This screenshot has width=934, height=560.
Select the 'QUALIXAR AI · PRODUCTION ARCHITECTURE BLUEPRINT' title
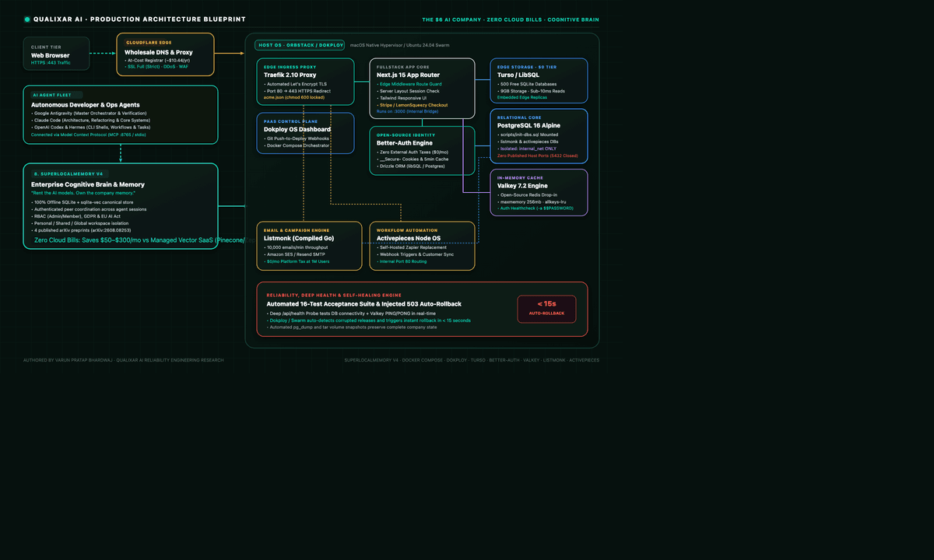139,19
